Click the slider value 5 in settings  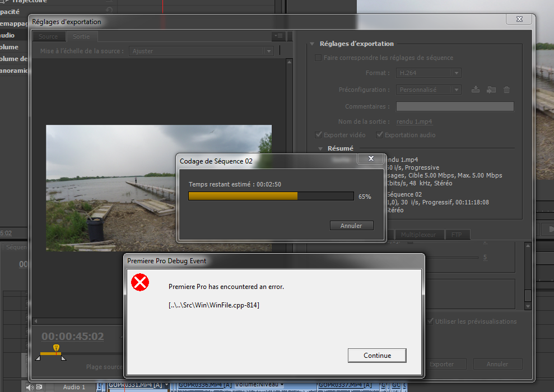click(485, 257)
